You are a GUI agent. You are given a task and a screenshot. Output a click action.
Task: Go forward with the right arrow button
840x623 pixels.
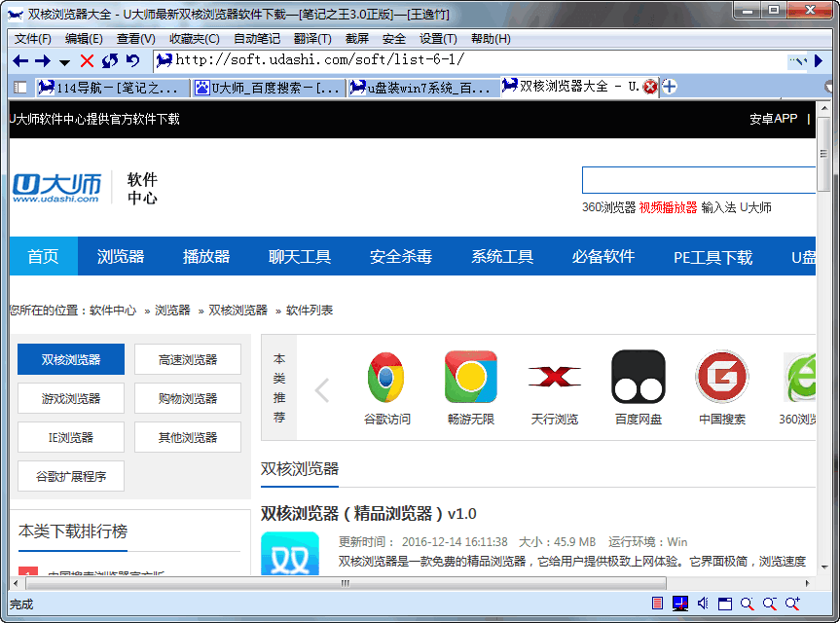(43, 61)
